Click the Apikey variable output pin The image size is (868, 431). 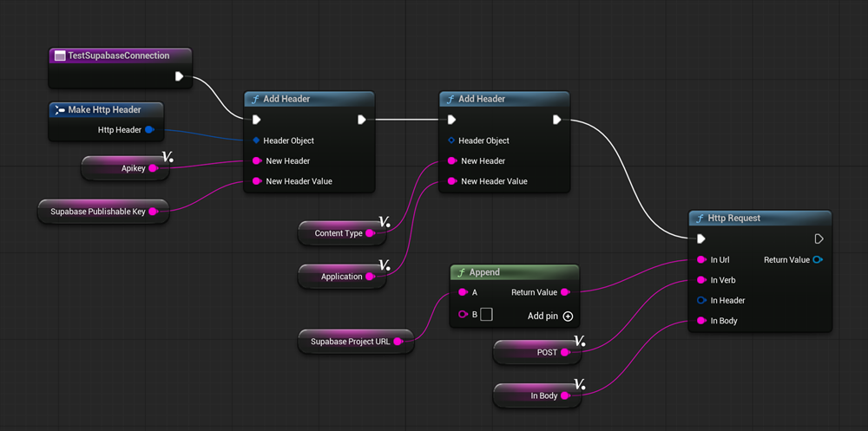(154, 168)
